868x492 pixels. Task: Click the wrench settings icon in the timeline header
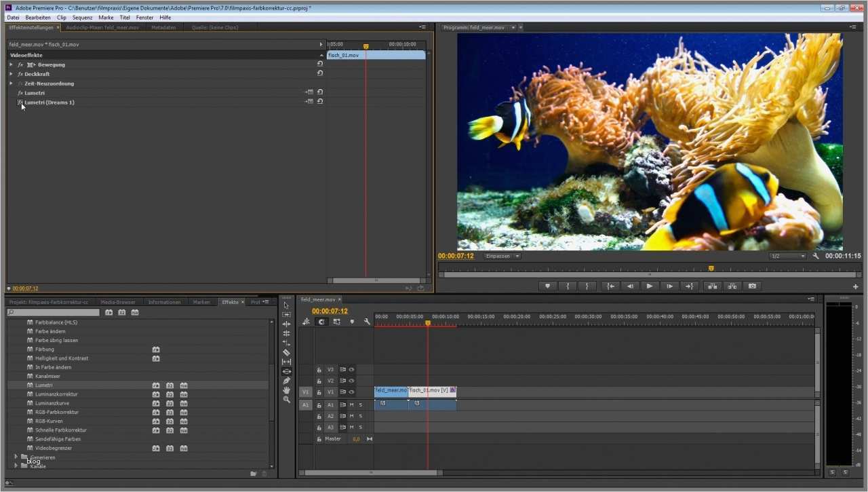tap(367, 322)
